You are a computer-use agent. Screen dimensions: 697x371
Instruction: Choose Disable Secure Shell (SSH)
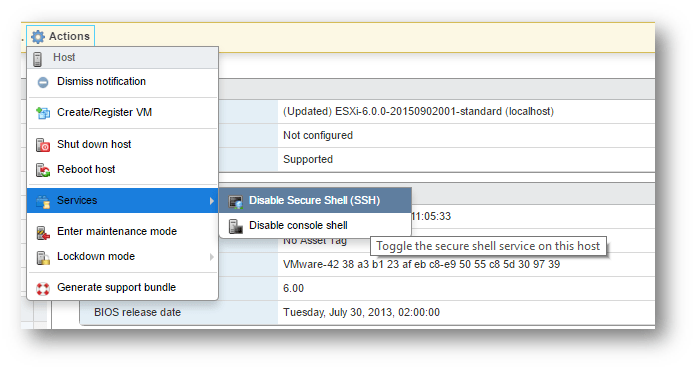[315, 200]
